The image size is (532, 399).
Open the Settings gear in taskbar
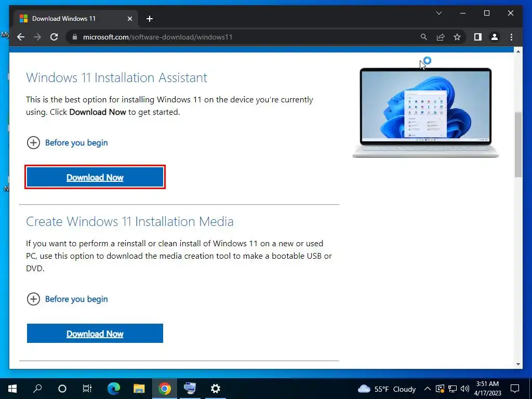tap(216, 389)
